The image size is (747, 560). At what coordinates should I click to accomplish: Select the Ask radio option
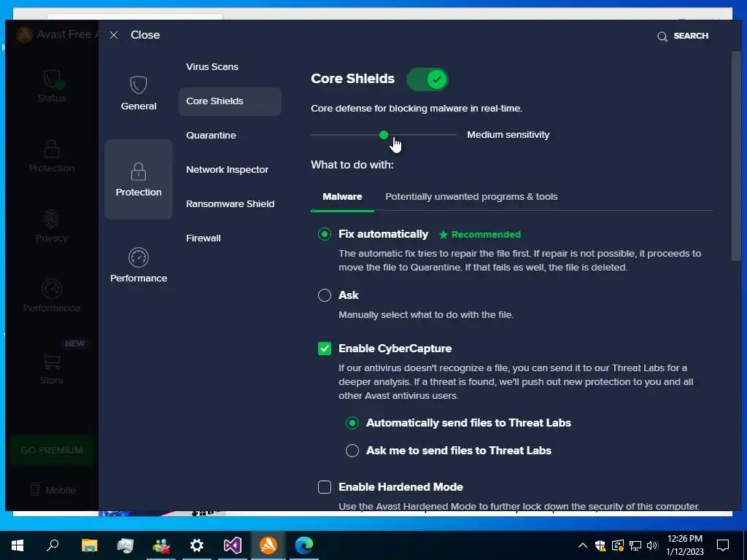point(325,295)
